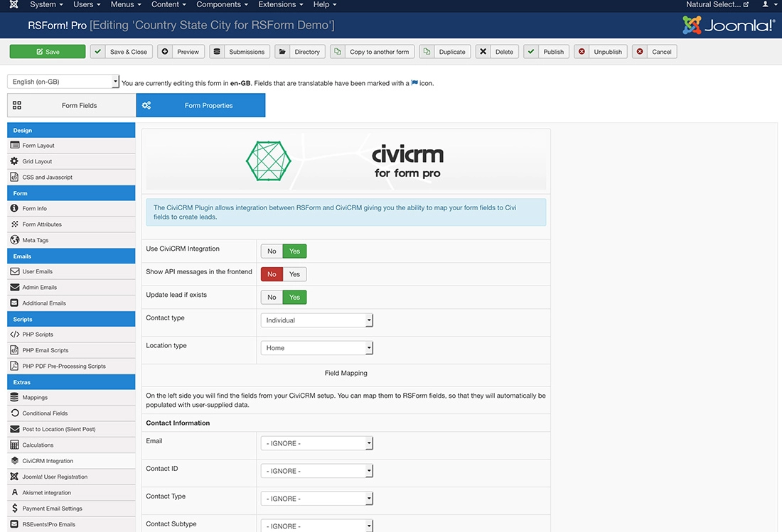The height and width of the screenshot is (532, 782).
Task: Change the Location type from Home
Action: click(x=316, y=347)
